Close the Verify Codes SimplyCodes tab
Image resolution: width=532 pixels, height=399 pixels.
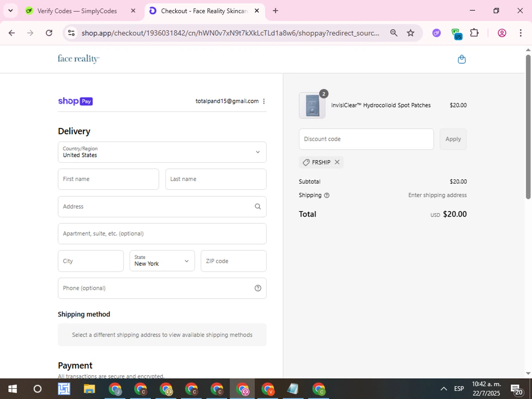click(133, 11)
